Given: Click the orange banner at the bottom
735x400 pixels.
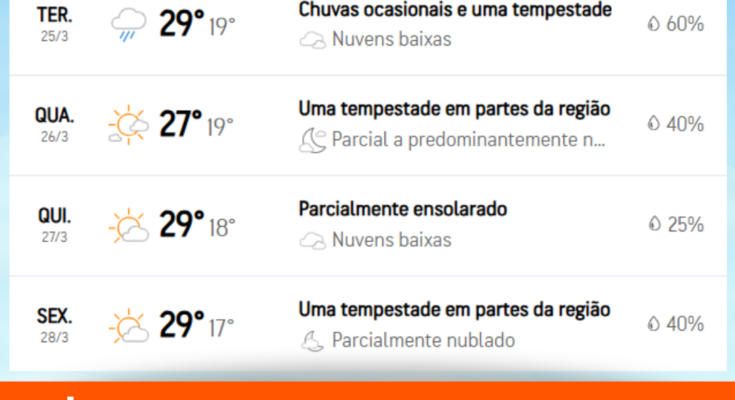Looking at the screenshot, I should coord(368,391).
